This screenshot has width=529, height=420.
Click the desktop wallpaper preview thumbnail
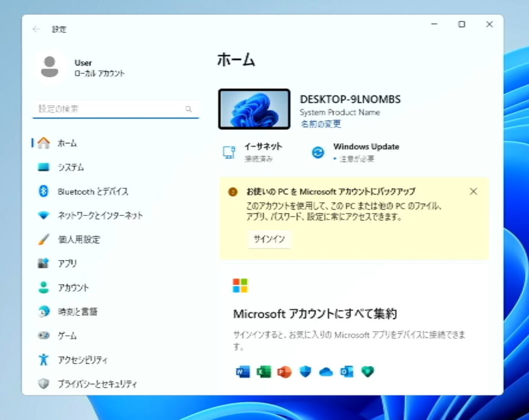pyautogui.click(x=254, y=109)
